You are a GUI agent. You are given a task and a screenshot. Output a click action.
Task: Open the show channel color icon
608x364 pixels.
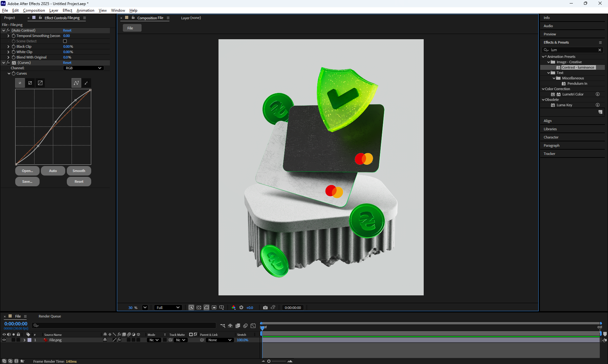pyautogui.click(x=233, y=307)
